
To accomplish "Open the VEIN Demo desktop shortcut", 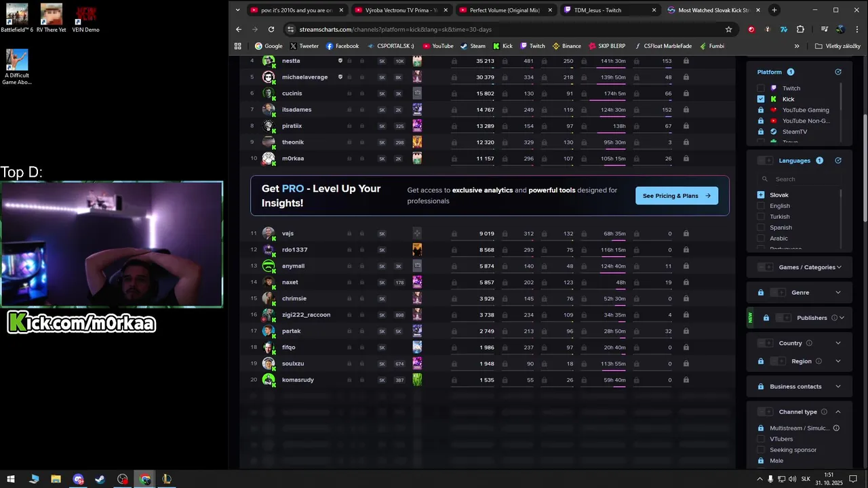I will coord(86,18).
